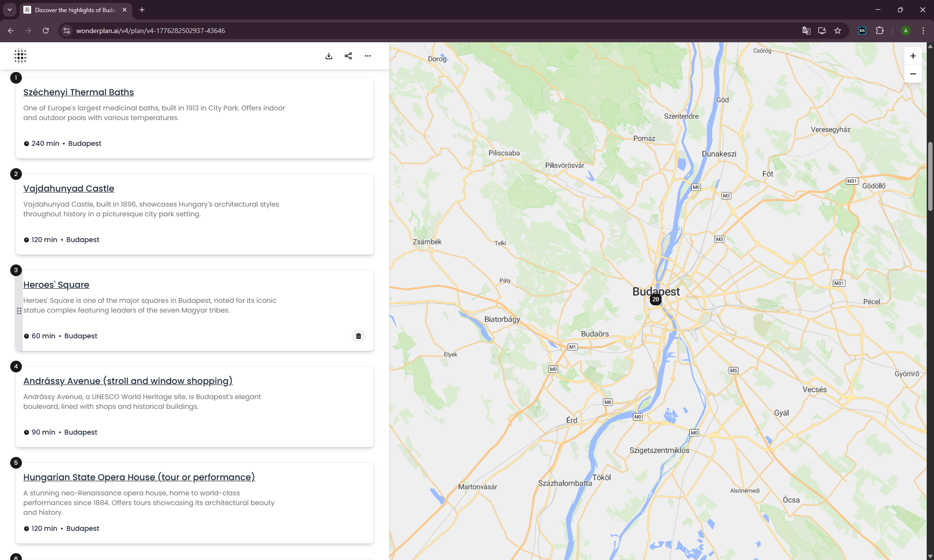Delete the Heroes' Square activity
The image size is (934, 560).
(359, 336)
